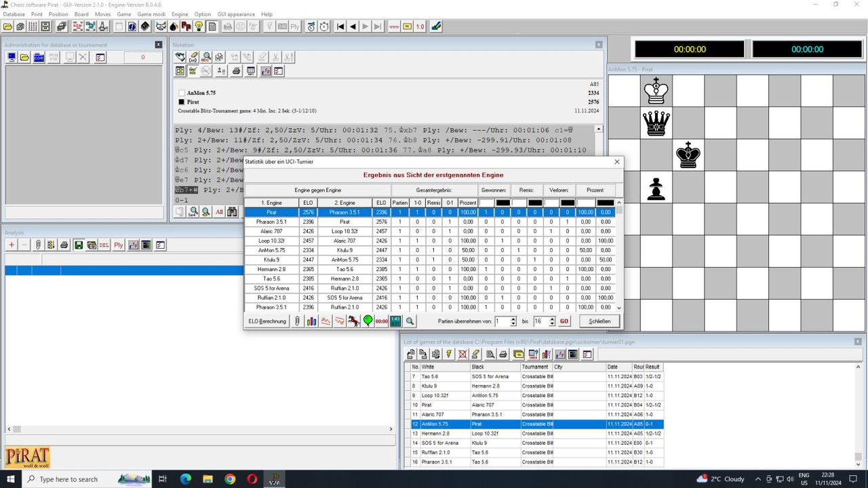
Task: Click the green save icon in Analysis panel
Action: [79, 245]
